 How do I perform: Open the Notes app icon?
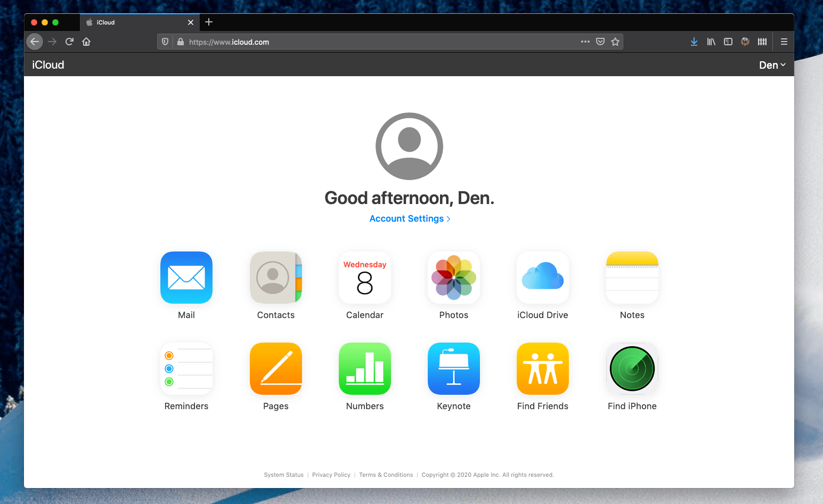click(632, 278)
